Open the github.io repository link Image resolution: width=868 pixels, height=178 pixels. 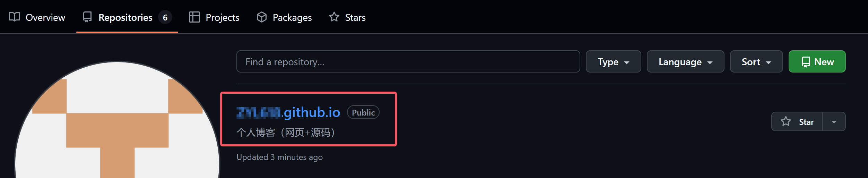[x=288, y=112]
